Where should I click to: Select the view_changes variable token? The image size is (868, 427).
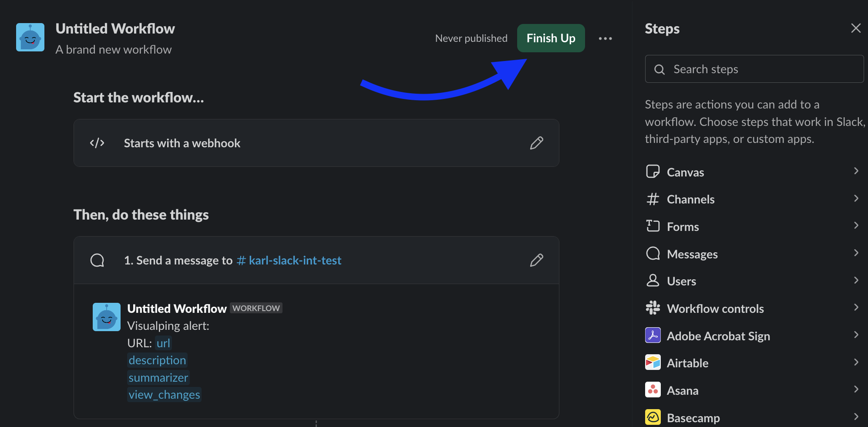point(164,395)
